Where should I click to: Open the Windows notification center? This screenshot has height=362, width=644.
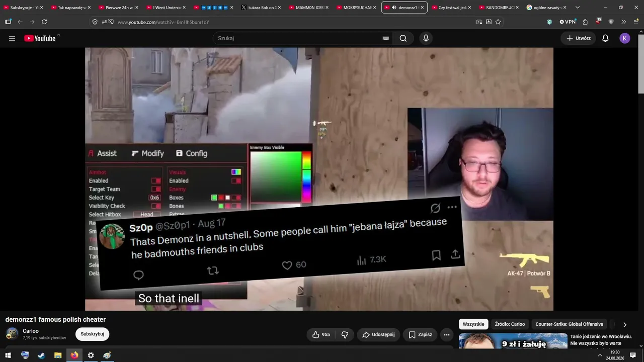coord(633,355)
